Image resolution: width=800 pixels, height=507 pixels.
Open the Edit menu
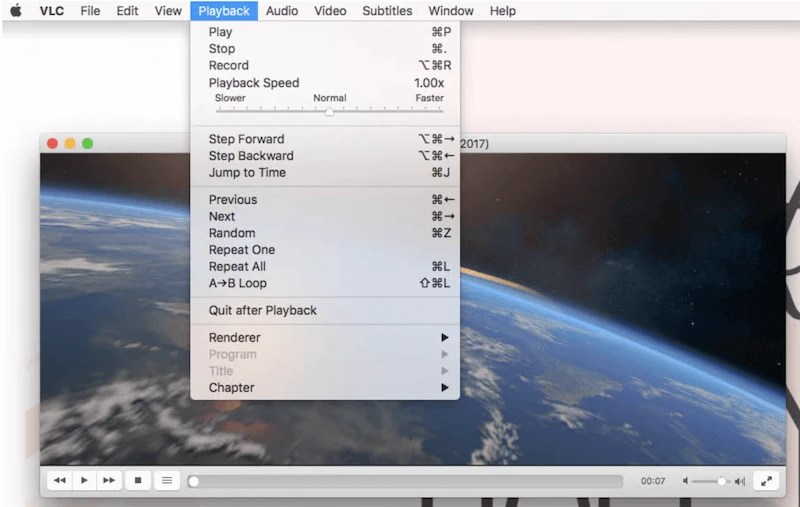coord(127,11)
